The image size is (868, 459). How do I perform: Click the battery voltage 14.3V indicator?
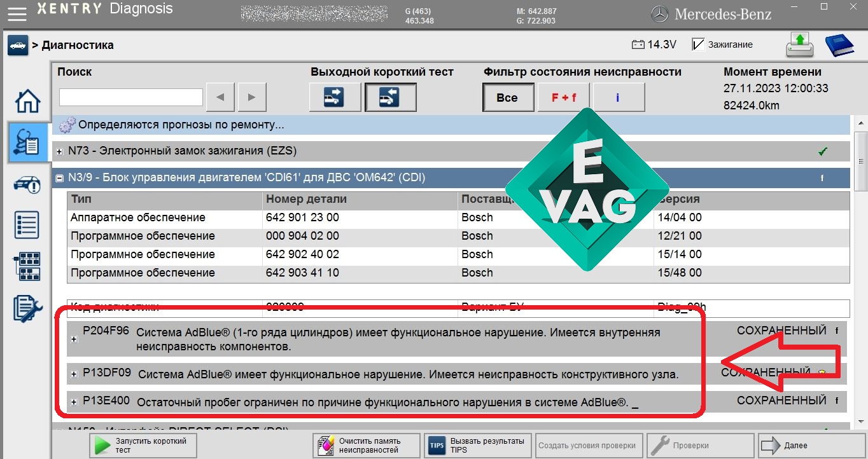coord(654,45)
